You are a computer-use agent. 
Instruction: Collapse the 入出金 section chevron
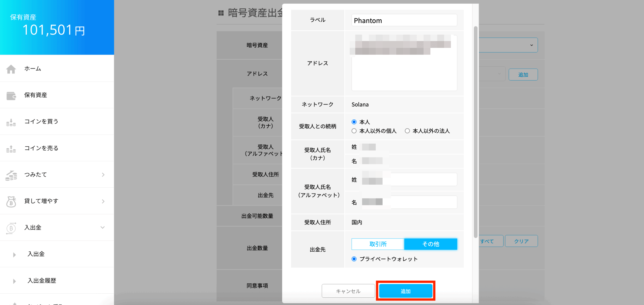[x=103, y=227]
